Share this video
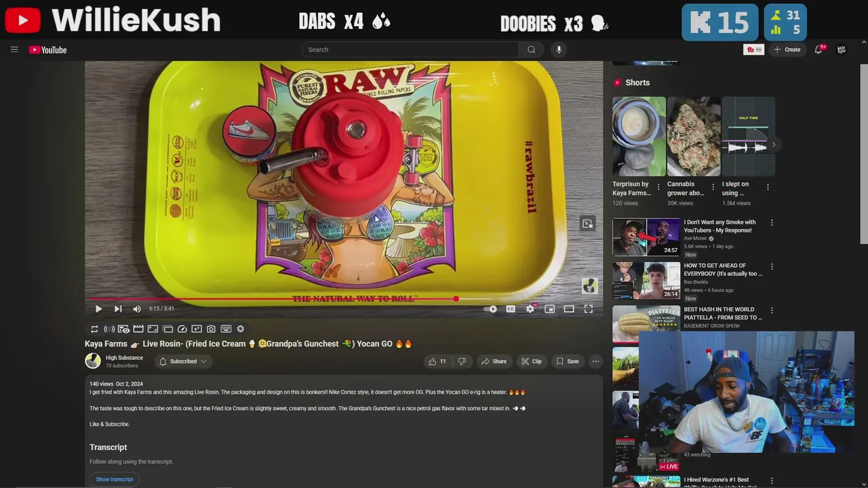Image resolution: width=868 pixels, height=488 pixels. [x=494, y=361]
